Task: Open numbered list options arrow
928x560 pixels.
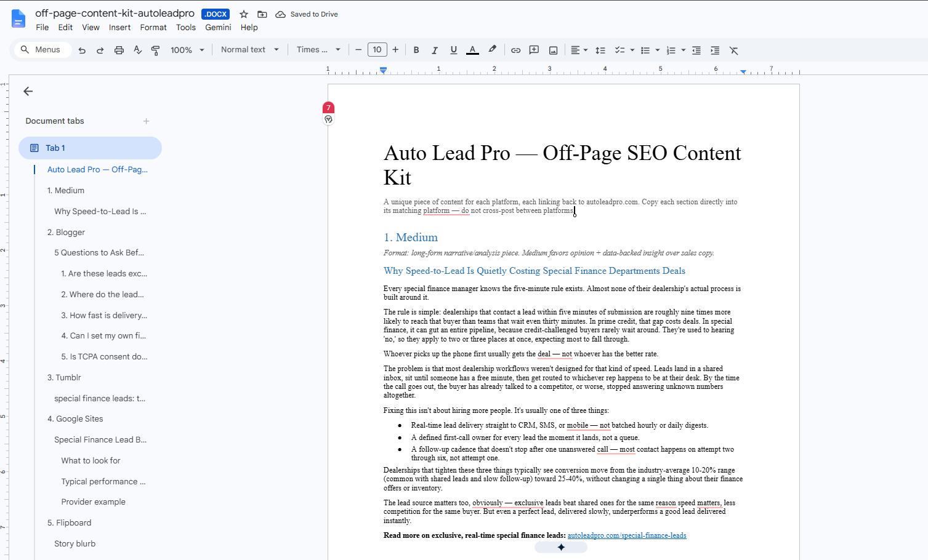Action: click(684, 50)
